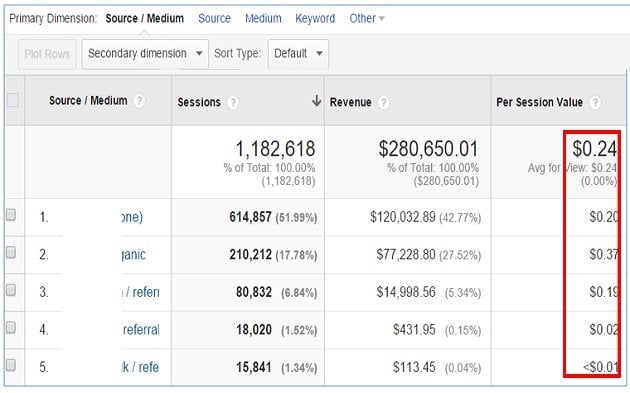Open help icon beside Per Session Value
This screenshot has width=630, height=393.
click(x=595, y=102)
